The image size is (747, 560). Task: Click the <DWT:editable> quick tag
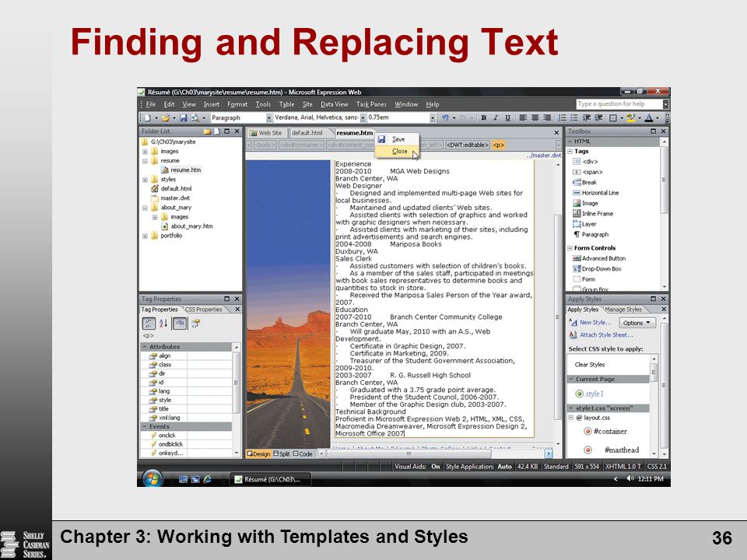tap(468, 145)
